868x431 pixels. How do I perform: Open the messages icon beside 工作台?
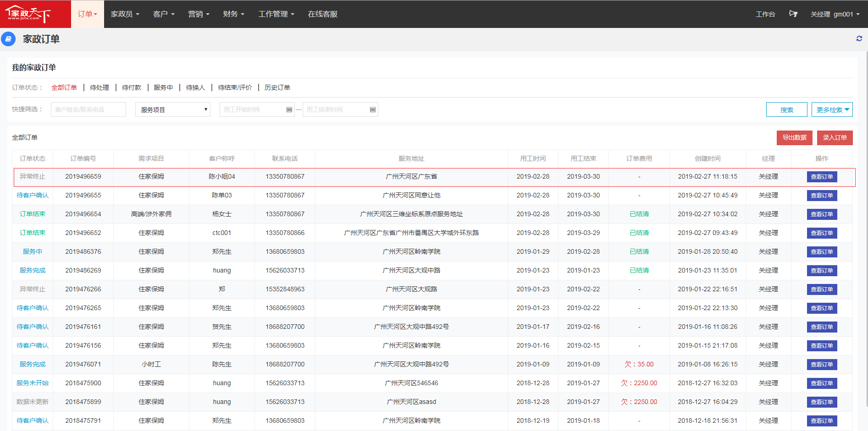tap(793, 14)
